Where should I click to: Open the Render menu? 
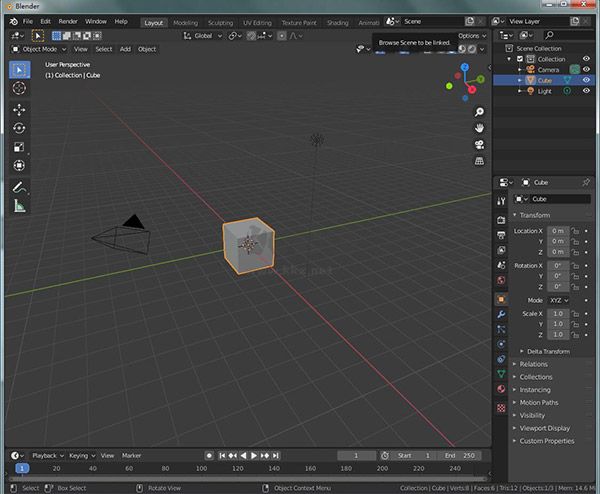(x=68, y=21)
